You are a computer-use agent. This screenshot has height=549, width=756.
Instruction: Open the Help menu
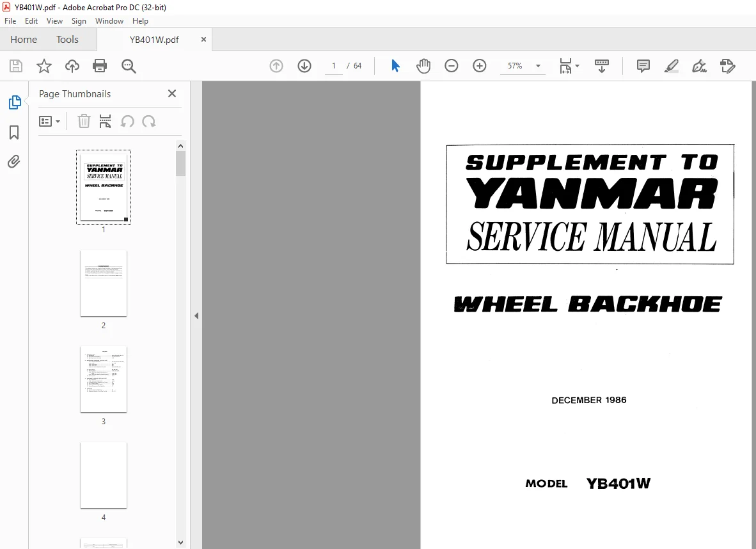(x=140, y=21)
